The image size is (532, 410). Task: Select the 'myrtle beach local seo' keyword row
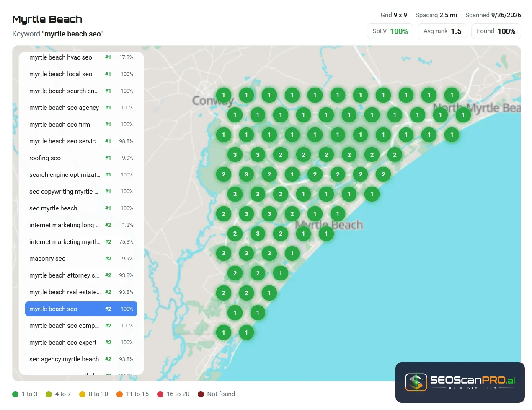click(81, 74)
